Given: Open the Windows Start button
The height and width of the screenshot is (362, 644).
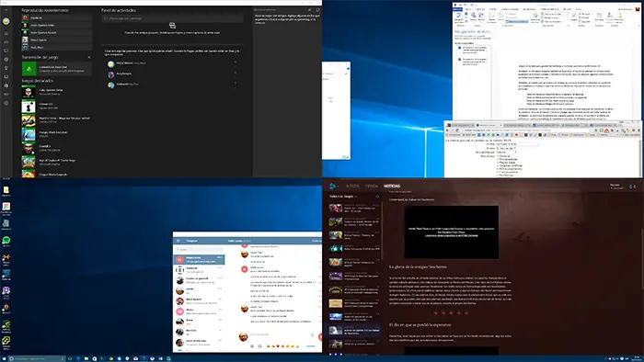Looking at the screenshot, I should [x=4, y=358].
